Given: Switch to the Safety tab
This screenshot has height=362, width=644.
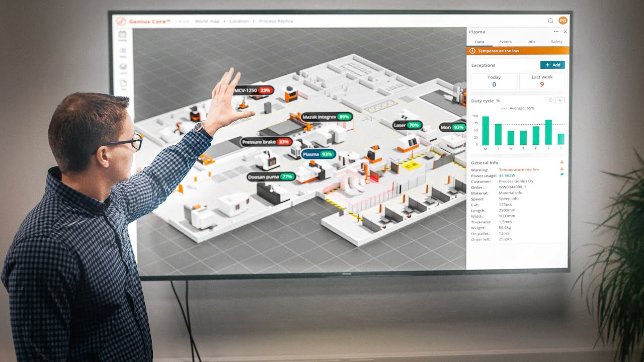Looking at the screenshot, I should (x=556, y=42).
